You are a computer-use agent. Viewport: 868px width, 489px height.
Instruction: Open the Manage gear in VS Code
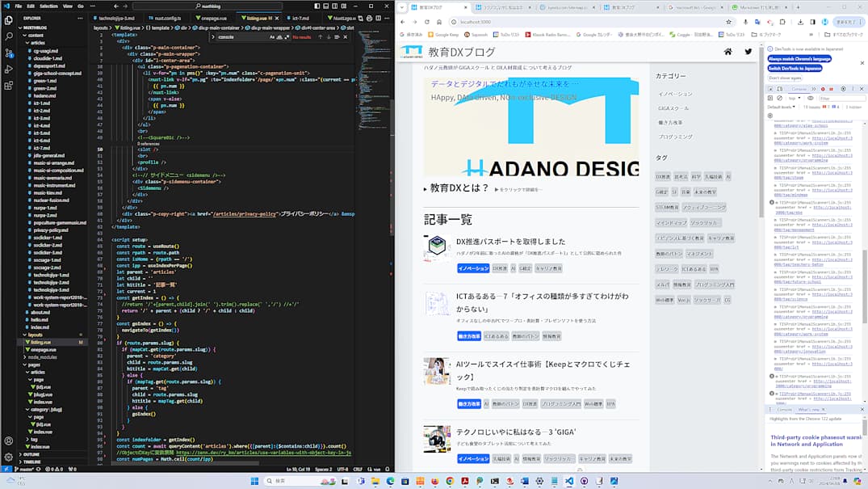8,457
